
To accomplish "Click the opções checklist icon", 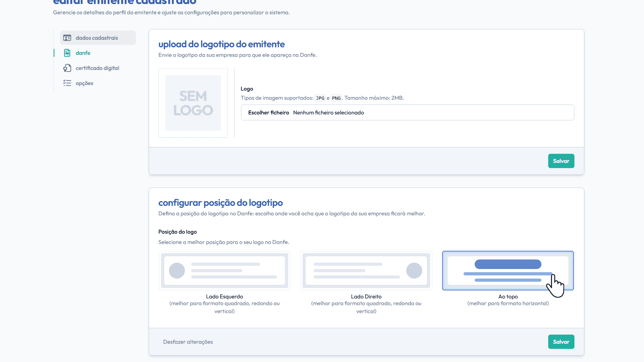I will (67, 83).
